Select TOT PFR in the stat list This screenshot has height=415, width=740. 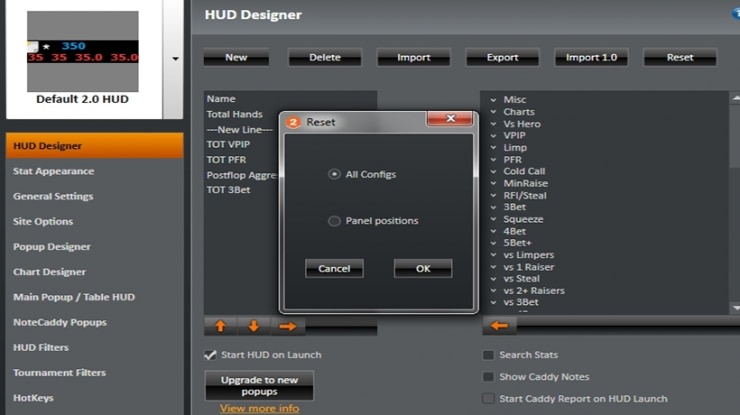(x=226, y=160)
